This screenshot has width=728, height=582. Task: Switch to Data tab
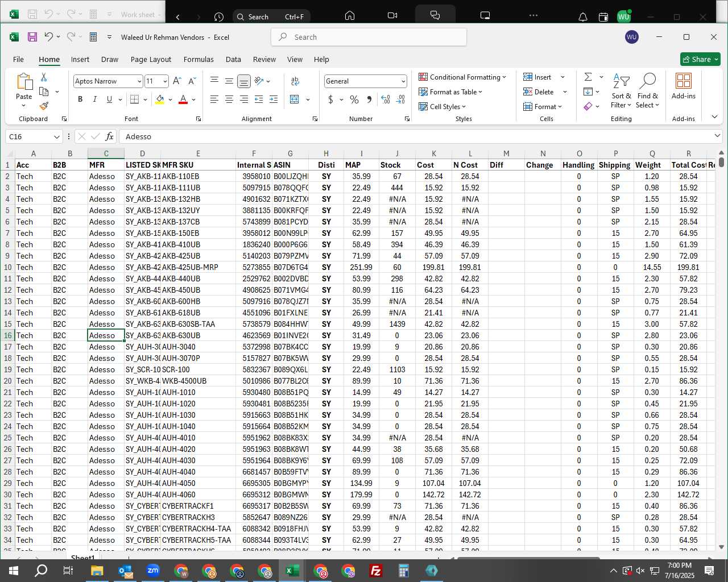(233, 59)
